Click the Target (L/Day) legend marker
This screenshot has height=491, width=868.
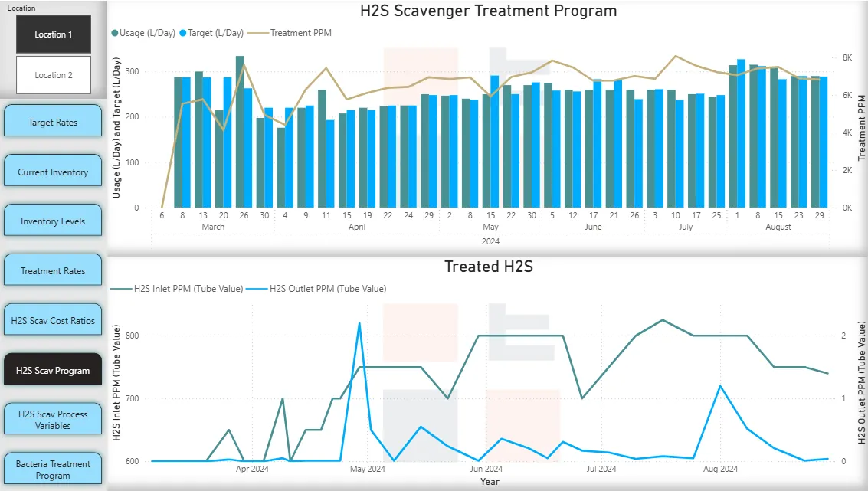[182, 33]
